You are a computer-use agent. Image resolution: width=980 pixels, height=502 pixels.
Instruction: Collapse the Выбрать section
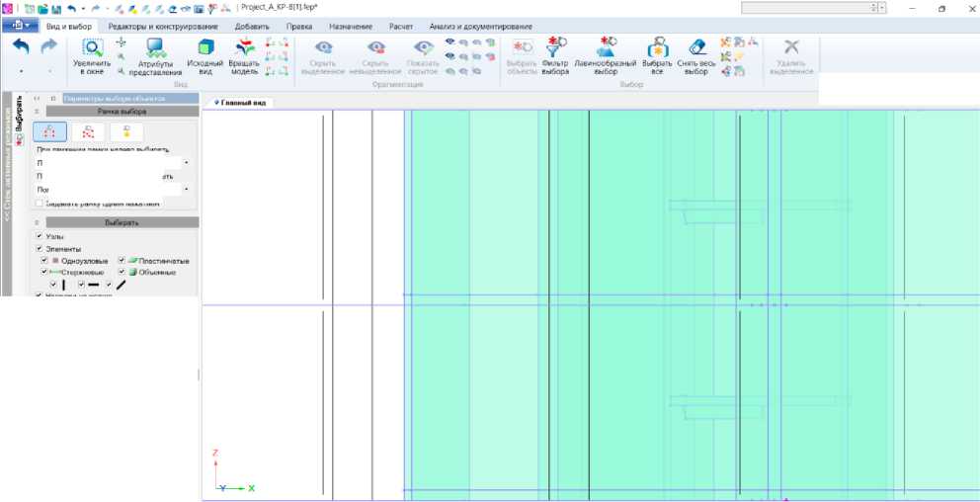(37, 222)
